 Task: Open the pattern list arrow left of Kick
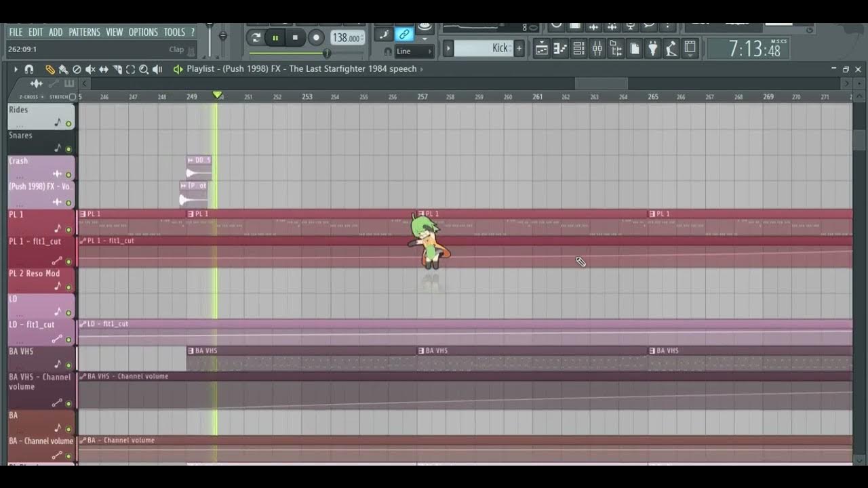pyautogui.click(x=448, y=48)
